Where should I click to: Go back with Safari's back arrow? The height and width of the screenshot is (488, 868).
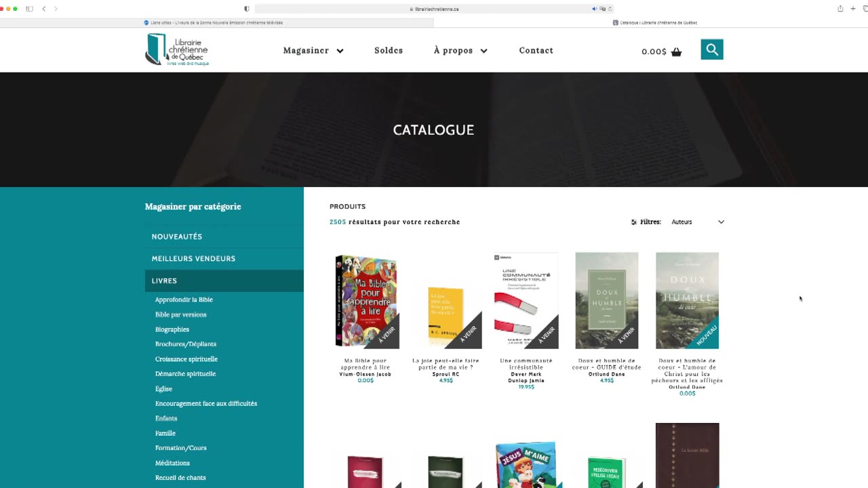(44, 9)
